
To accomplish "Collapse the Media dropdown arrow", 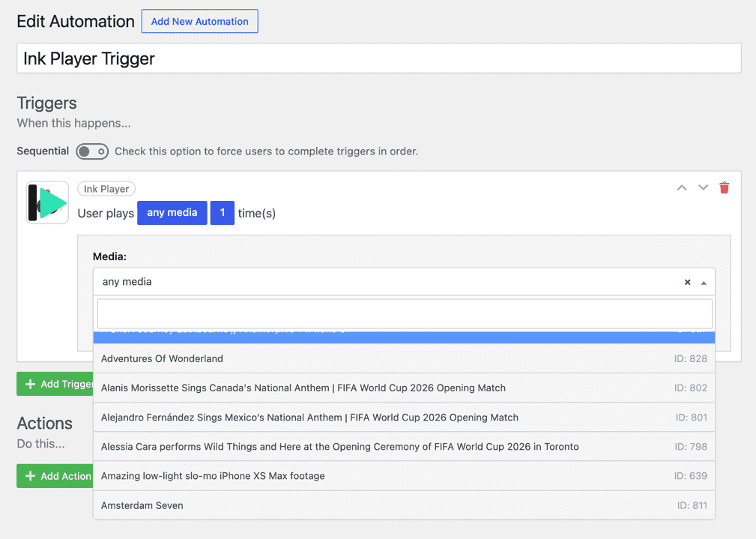I will [704, 283].
